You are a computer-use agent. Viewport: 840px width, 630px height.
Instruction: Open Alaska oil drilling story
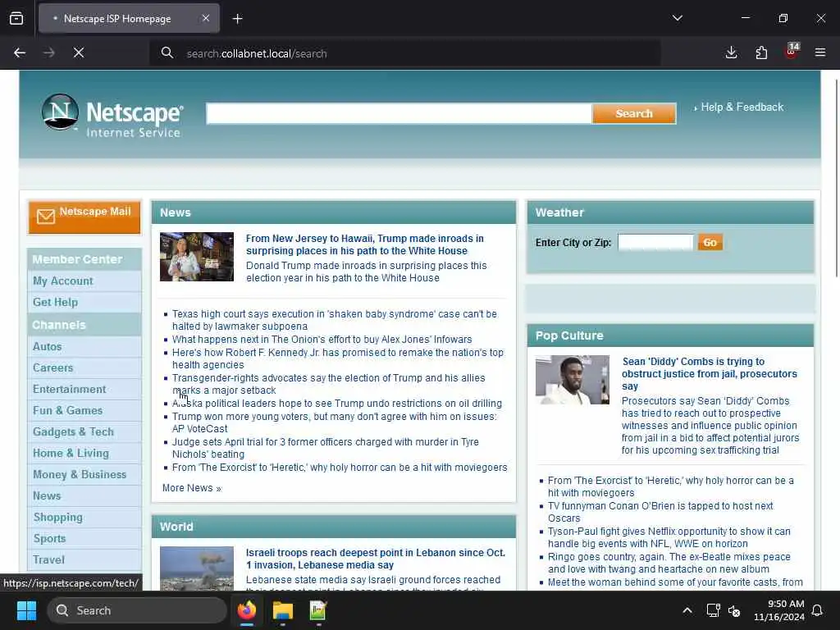pos(337,404)
